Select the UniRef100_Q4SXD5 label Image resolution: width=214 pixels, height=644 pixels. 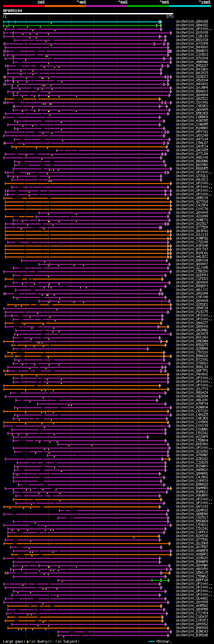pos(192,150)
